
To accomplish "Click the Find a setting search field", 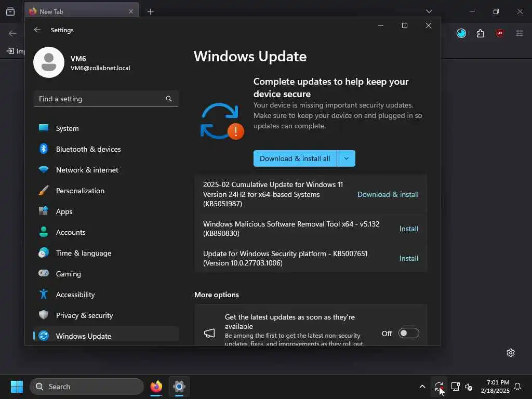I will [x=106, y=99].
